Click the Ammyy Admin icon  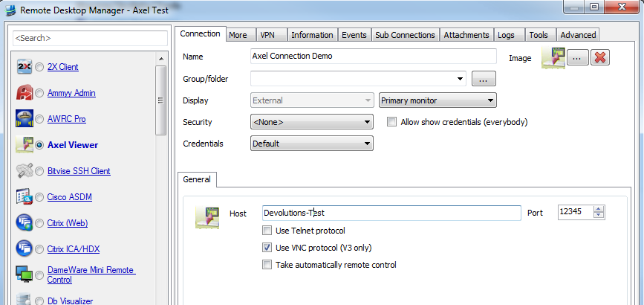coord(25,92)
